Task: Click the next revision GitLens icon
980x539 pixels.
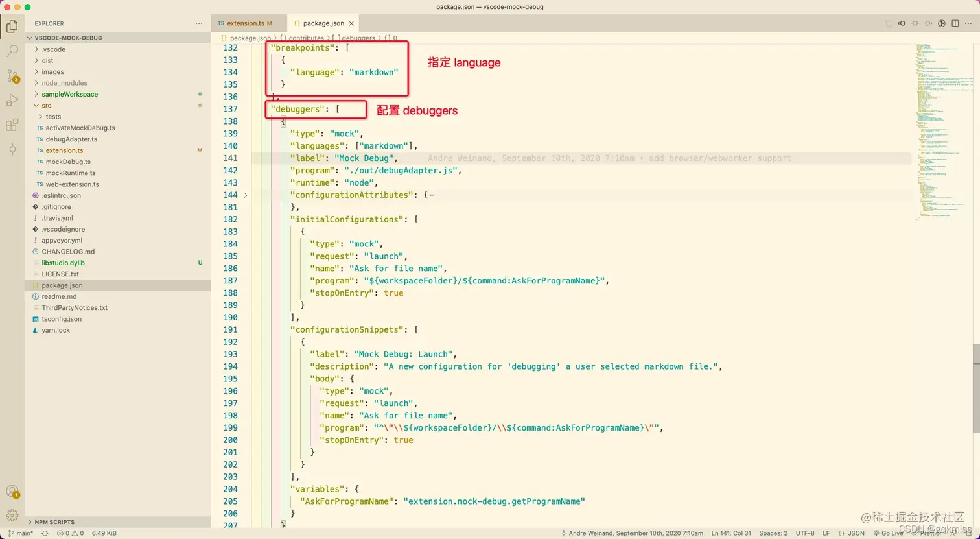Action: pyautogui.click(x=929, y=23)
